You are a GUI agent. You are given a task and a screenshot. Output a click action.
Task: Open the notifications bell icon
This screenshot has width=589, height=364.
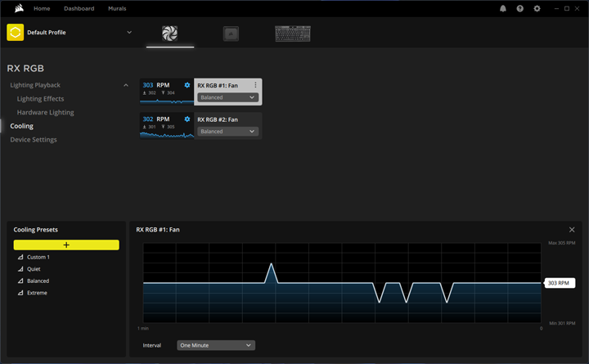pos(503,8)
